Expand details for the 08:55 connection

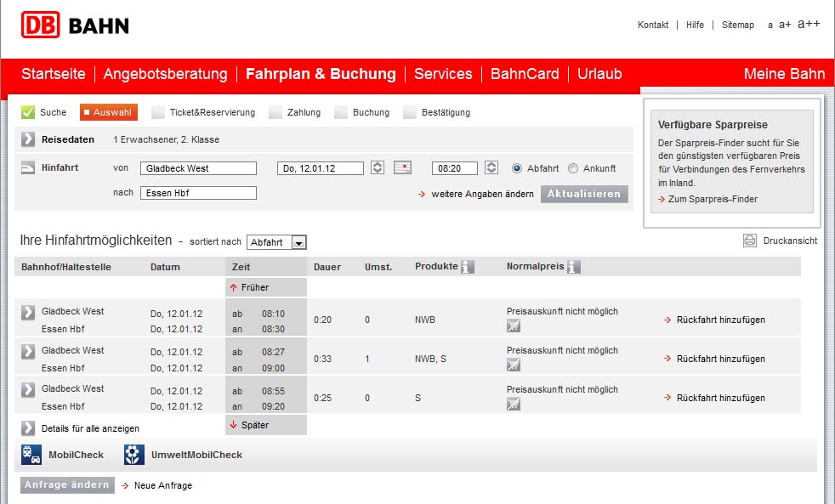[x=28, y=389]
